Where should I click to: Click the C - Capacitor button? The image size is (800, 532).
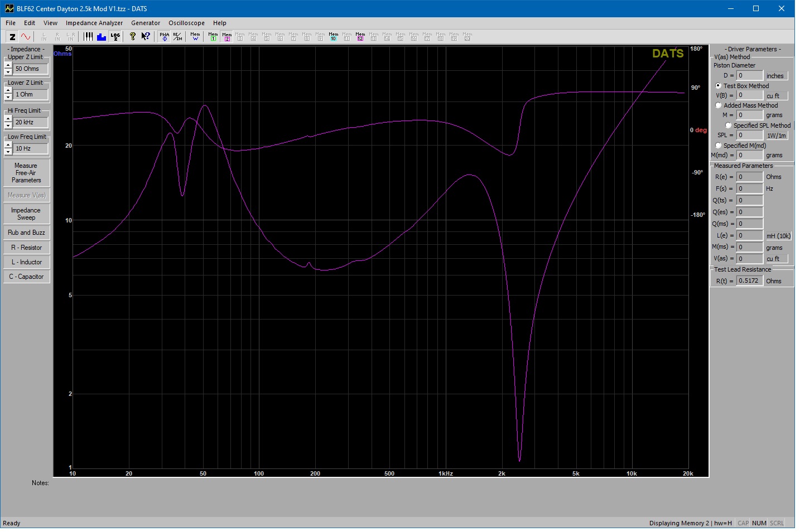coord(26,277)
